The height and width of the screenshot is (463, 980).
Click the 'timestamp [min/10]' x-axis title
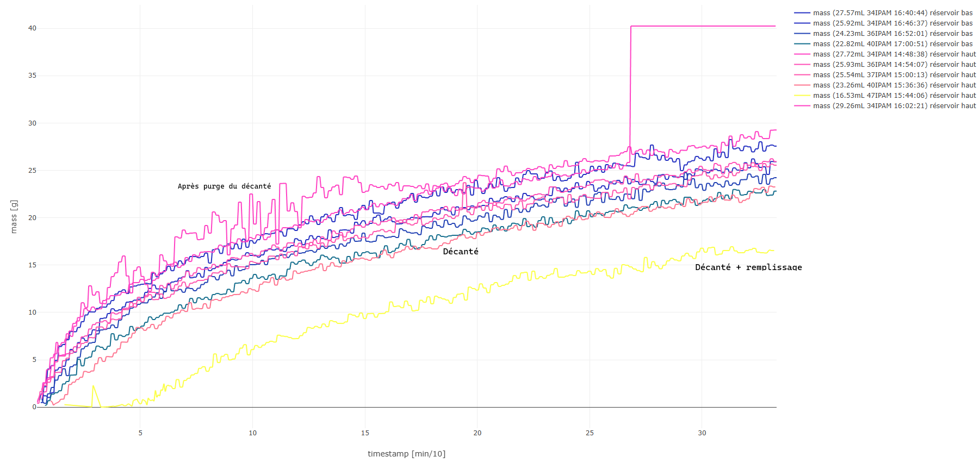click(406, 454)
